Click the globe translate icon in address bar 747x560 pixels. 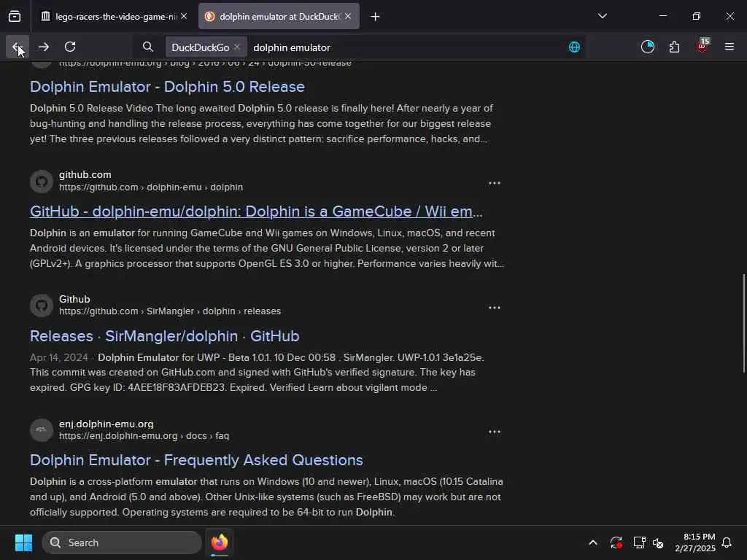click(x=574, y=47)
